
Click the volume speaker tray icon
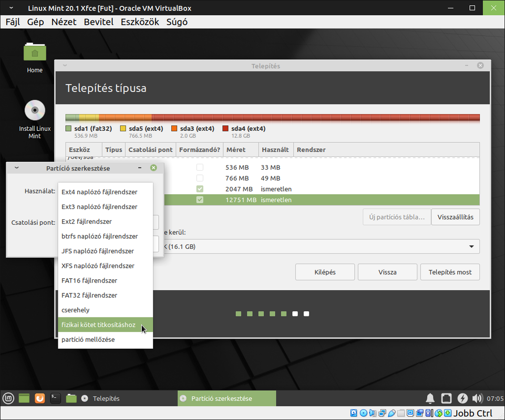[x=478, y=398]
